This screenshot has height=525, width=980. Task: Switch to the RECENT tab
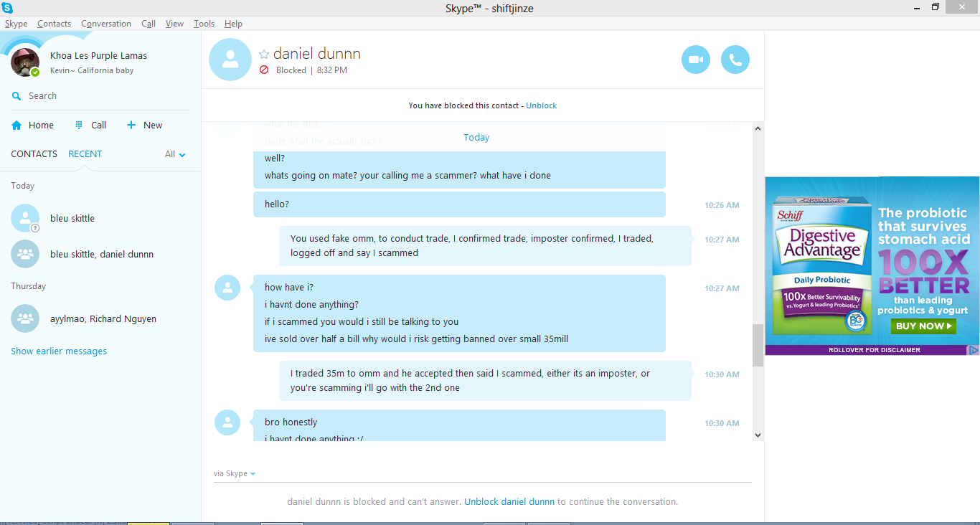(85, 154)
